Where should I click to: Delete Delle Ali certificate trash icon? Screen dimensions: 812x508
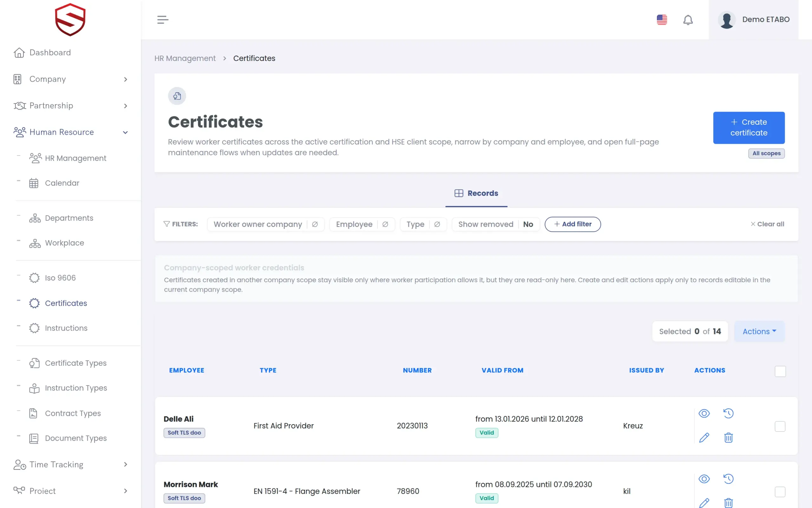pyautogui.click(x=728, y=438)
